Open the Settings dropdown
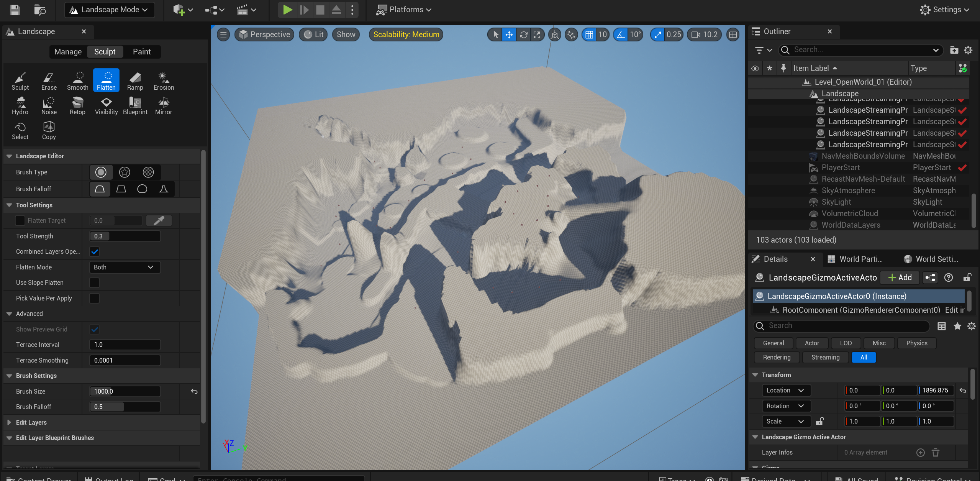The height and width of the screenshot is (481, 980). [945, 10]
